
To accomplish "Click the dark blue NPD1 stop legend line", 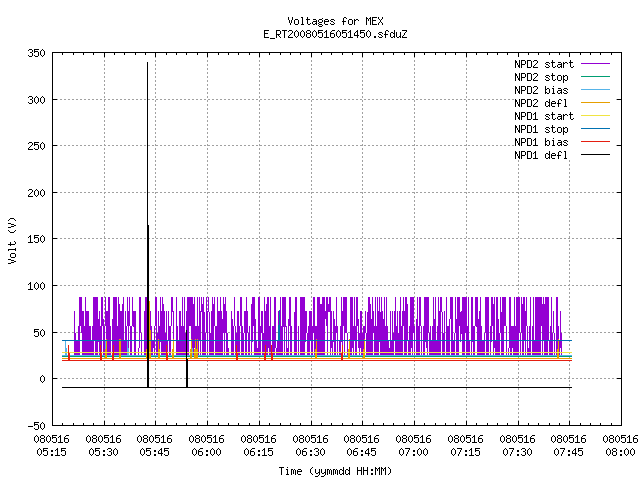I will tap(596, 129).
